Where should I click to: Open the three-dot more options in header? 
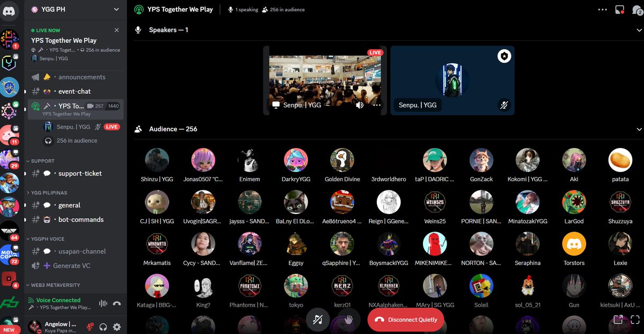pyautogui.click(x=603, y=10)
